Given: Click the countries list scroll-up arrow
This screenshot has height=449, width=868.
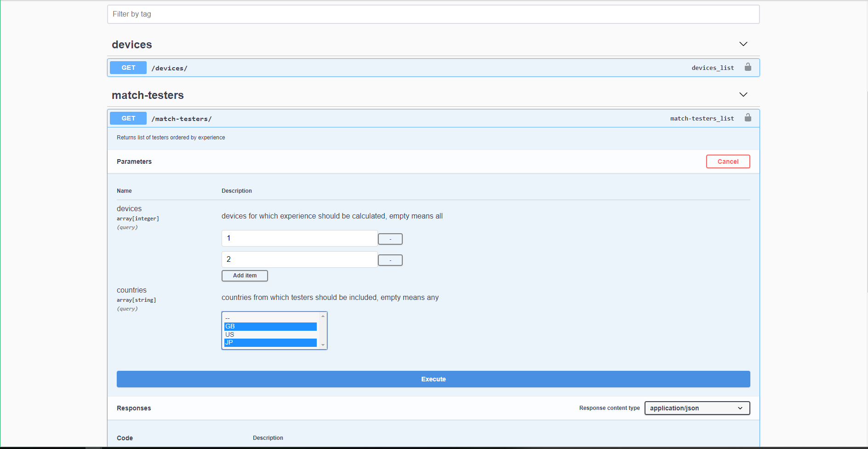Looking at the screenshot, I should (323, 316).
